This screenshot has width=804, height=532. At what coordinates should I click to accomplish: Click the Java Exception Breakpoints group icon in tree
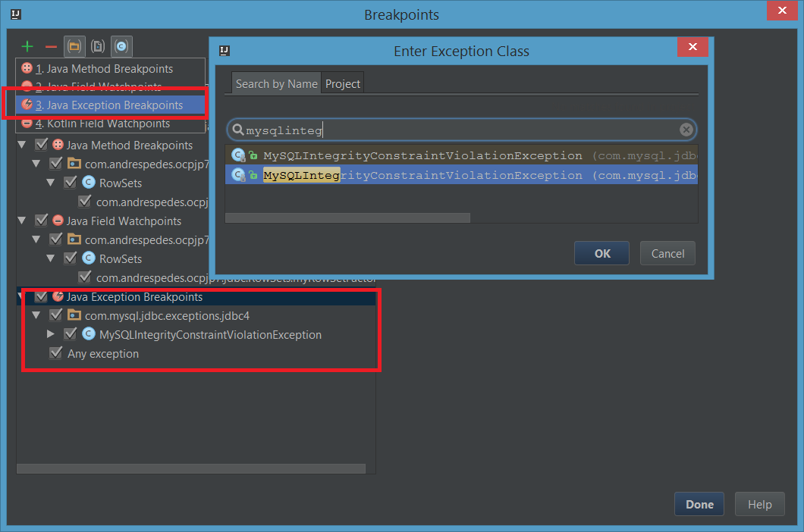(x=58, y=296)
